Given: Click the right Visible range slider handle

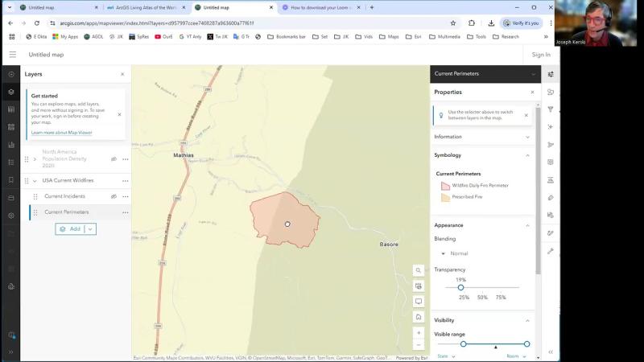Looking at the screenshot, I should click(x=526, y=344).
